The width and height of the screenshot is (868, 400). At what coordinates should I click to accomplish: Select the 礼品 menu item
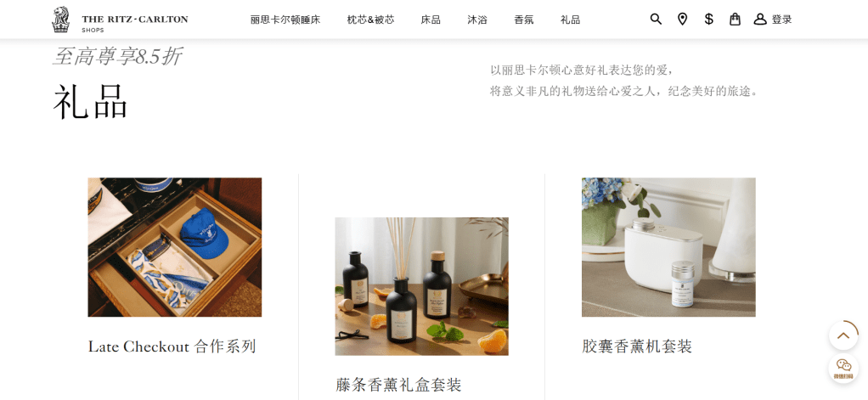pos(570,20)
